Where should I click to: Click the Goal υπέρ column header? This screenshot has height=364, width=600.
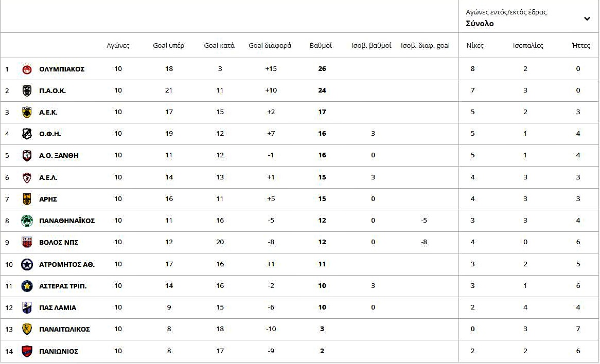point(168,45)
